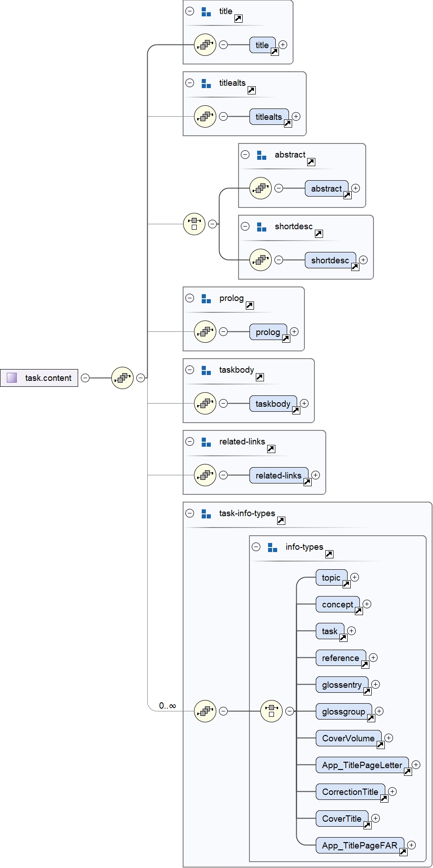
Task: Click the sequence icon in related-links group
Action: (205, 475)
